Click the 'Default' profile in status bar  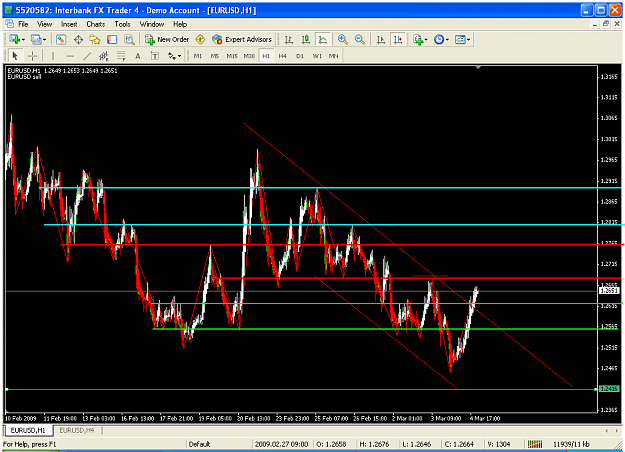pyautogui.click(x=199, y=444)
